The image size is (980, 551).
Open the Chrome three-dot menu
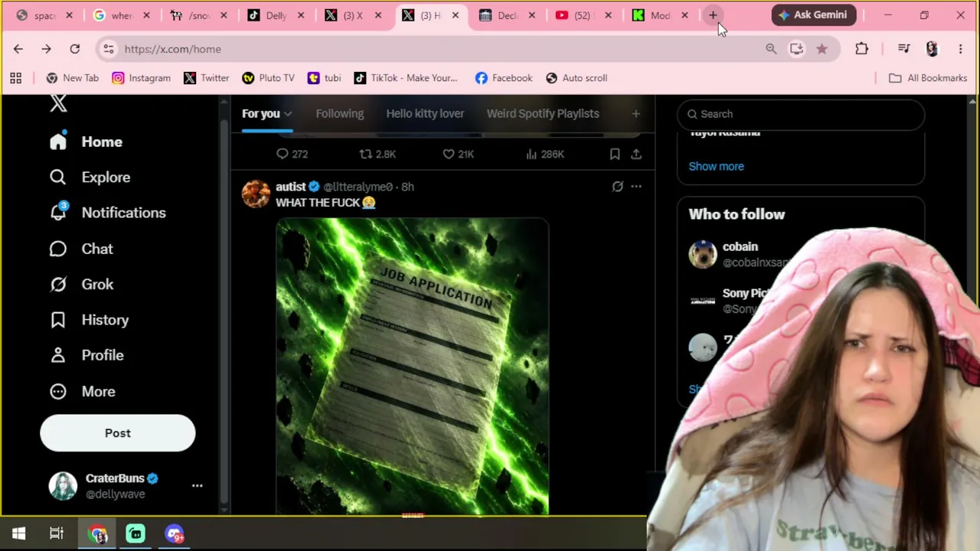pyautogui.click(x=960, y=49)
